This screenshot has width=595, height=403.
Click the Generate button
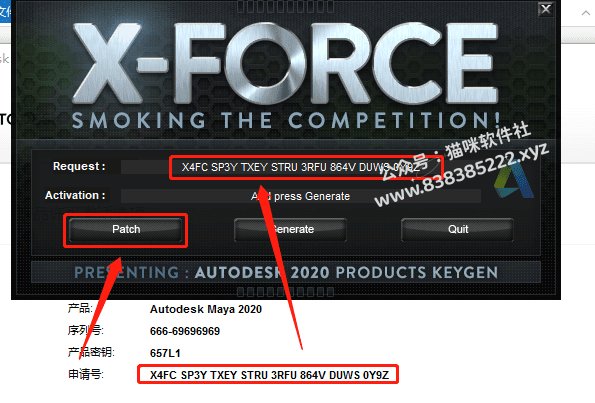click(x=290, y=230)
